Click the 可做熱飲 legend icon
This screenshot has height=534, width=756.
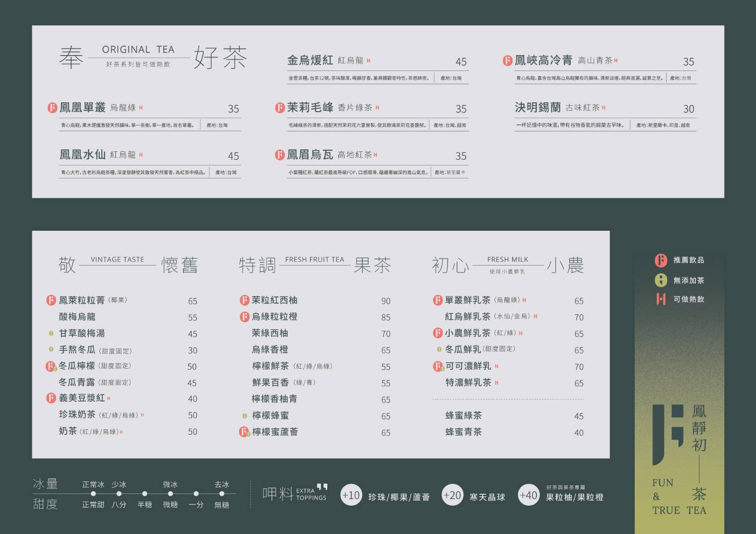click(661, 299)
